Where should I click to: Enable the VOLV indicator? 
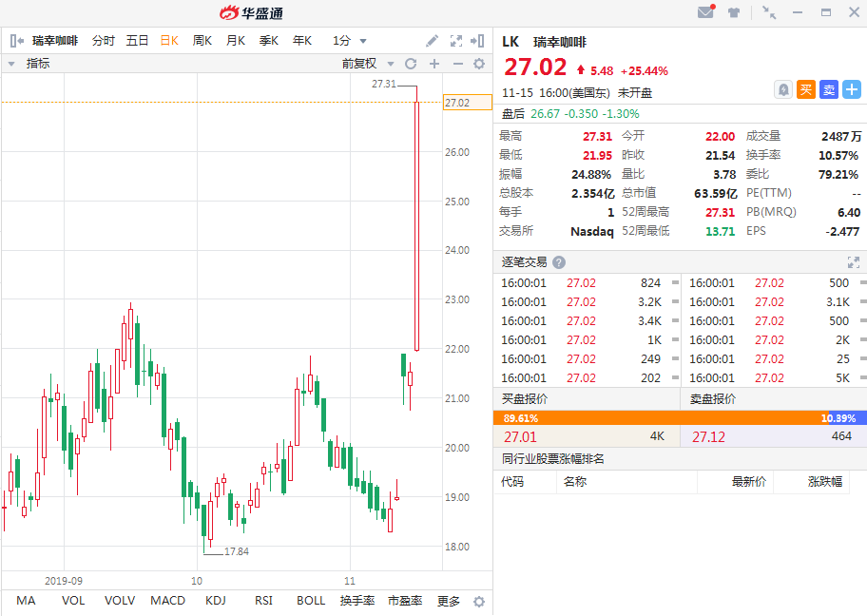pyautogui.click(x=120, y=601)
